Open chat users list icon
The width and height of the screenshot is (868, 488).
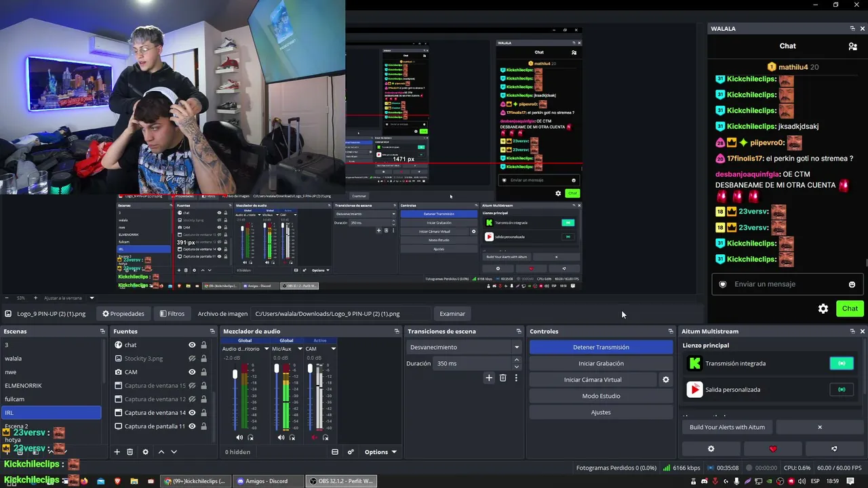[x=852, y=46]
